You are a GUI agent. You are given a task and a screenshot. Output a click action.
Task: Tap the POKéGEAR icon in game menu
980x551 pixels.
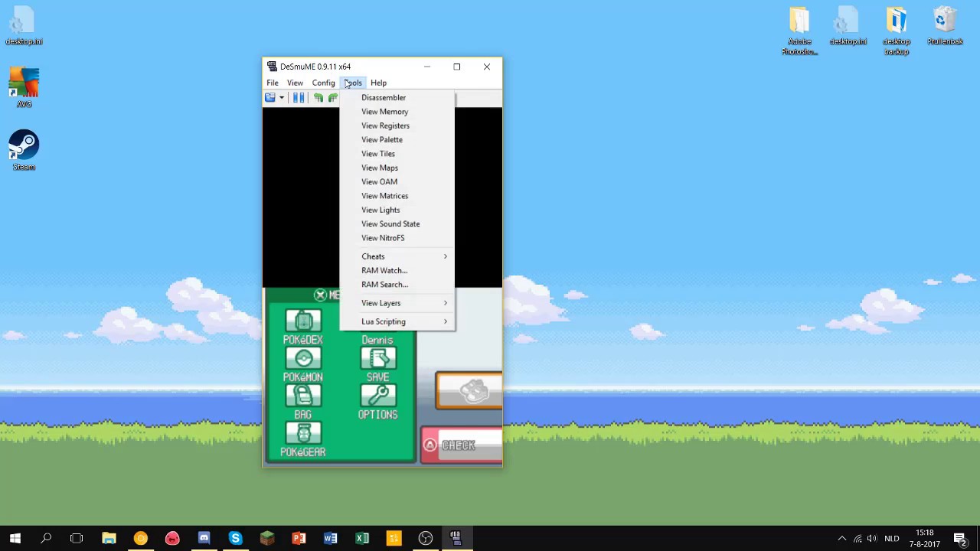[303, 433]
